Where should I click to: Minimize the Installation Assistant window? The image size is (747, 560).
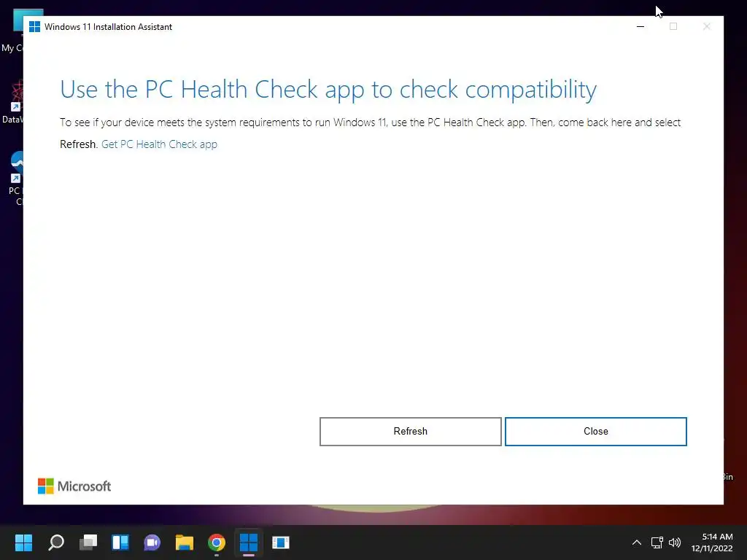640,27
